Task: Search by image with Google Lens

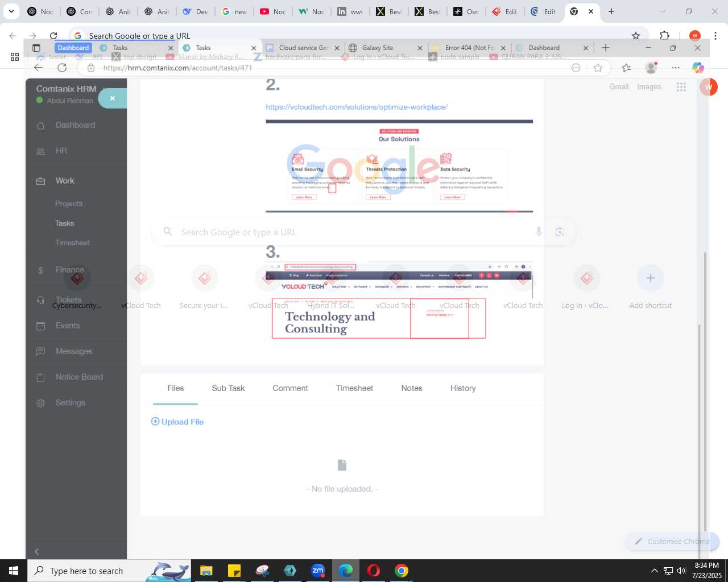Action: [560, 232]
